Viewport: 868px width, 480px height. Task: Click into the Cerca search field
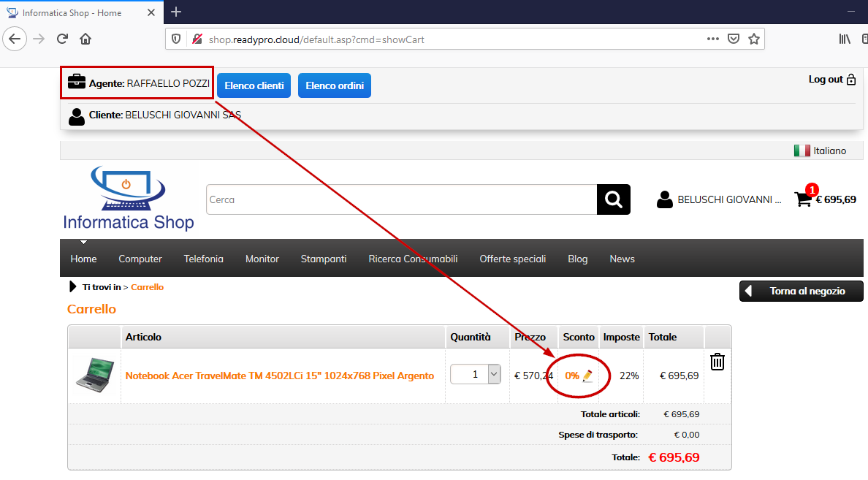click(401, 199)
